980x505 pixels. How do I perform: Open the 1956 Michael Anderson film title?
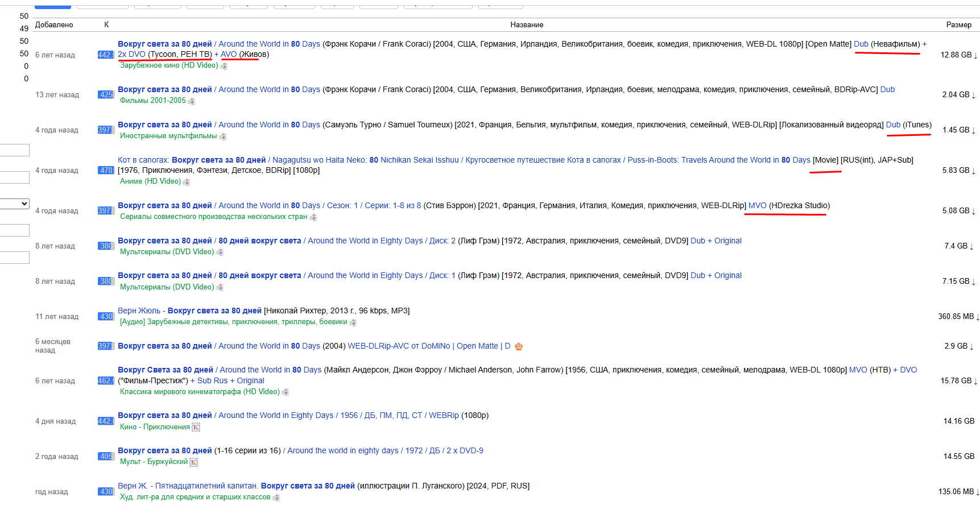pos(517,375)
